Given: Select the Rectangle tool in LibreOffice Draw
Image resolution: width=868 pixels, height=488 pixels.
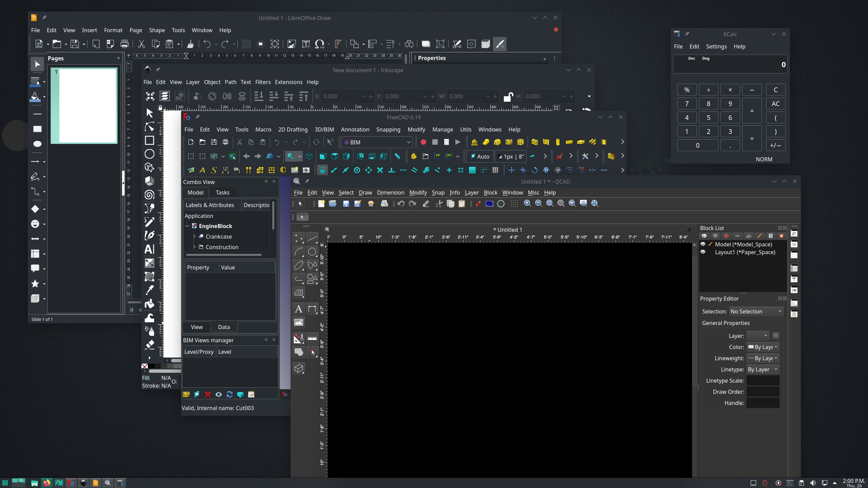Looking at the screenshot, I should [37, 129].
